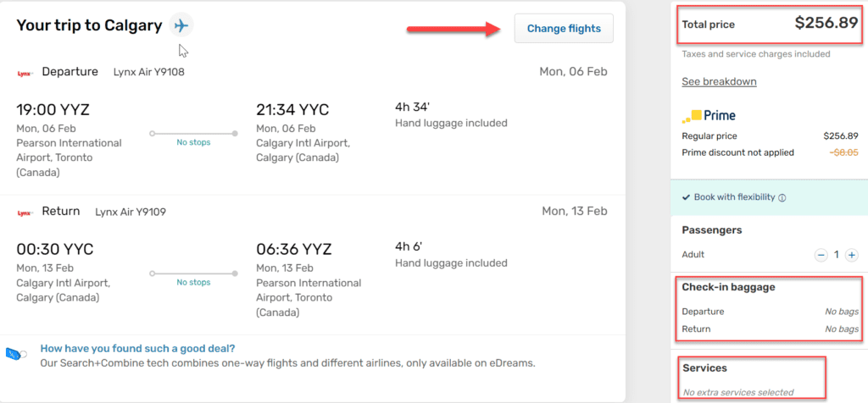
Task: Click the Prime discount not applied row
Action: pos(770,152)
